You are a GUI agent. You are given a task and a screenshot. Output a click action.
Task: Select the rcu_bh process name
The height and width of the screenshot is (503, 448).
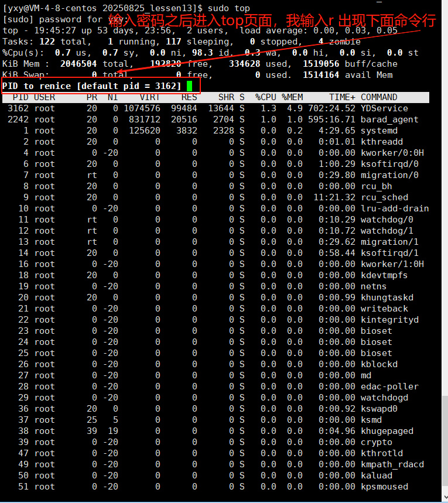377,186
